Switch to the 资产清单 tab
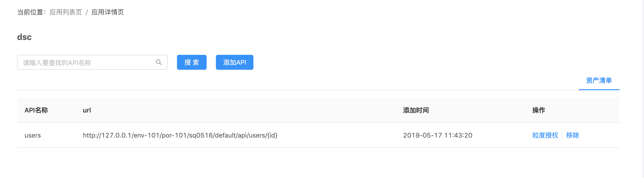The height and width of the screenshot is (178, 644). point(599,80)
